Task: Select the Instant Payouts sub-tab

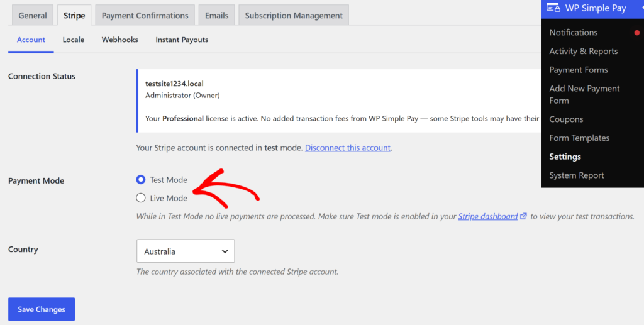Action: coord(182,40)
